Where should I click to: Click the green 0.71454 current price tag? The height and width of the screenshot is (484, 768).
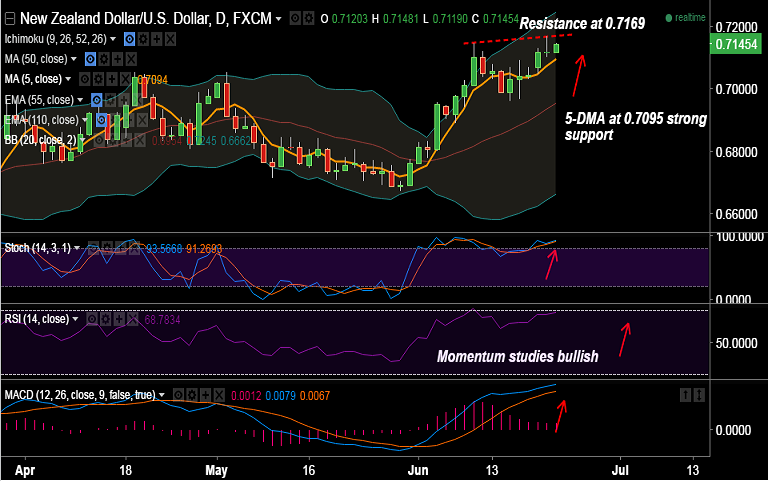click(x=735, y=45)
